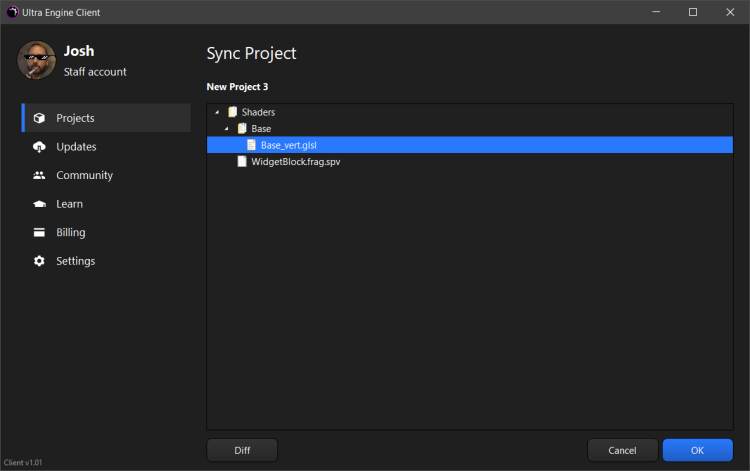750x471 pixels.
Task: Collapse the Shaders folder tree arrow
Action: click(x=217, y=112)
